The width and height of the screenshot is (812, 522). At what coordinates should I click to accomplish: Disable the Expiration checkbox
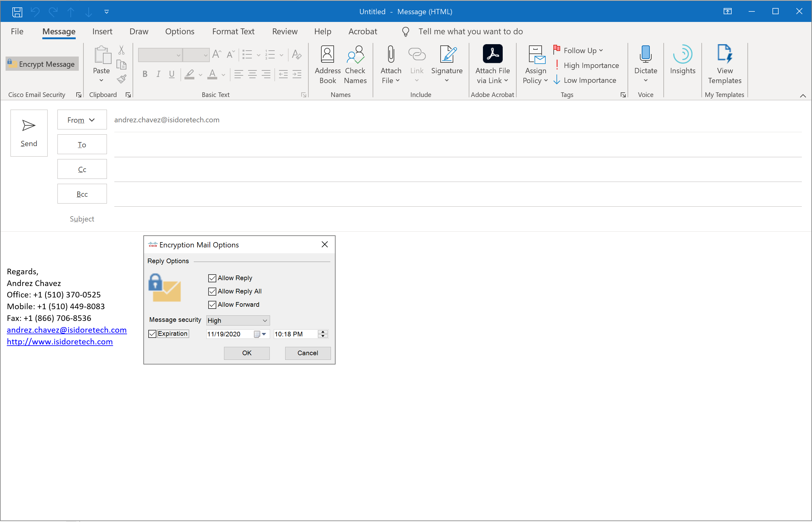(152, 334)
